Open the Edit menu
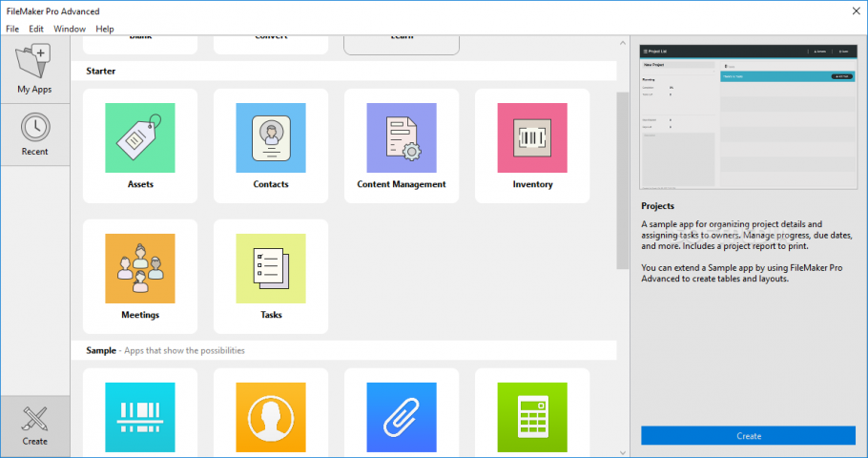This screenshot has width=868, height=458. pyautogui.click(x=36, y=29)
